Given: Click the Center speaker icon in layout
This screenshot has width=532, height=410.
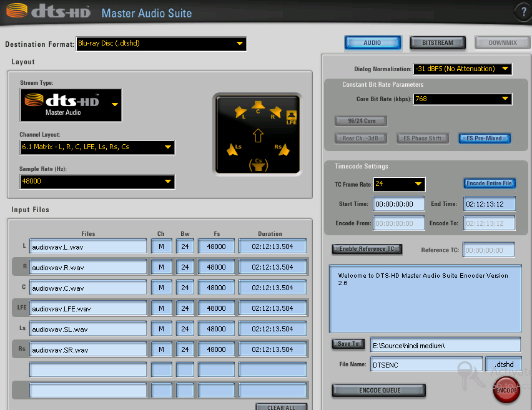Looking at the screenshot, I should (258, 105).
